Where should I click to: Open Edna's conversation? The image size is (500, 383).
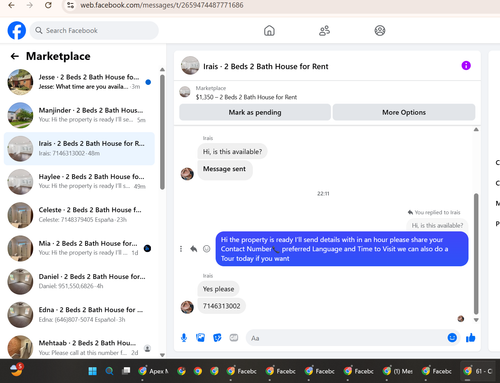tap(79, 315)
